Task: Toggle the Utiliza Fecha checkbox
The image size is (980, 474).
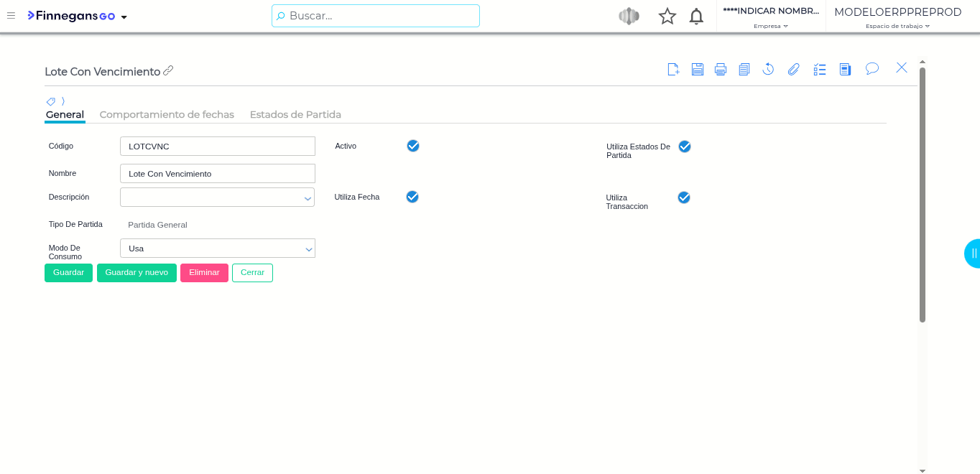Action: click(x=412, y=197)
